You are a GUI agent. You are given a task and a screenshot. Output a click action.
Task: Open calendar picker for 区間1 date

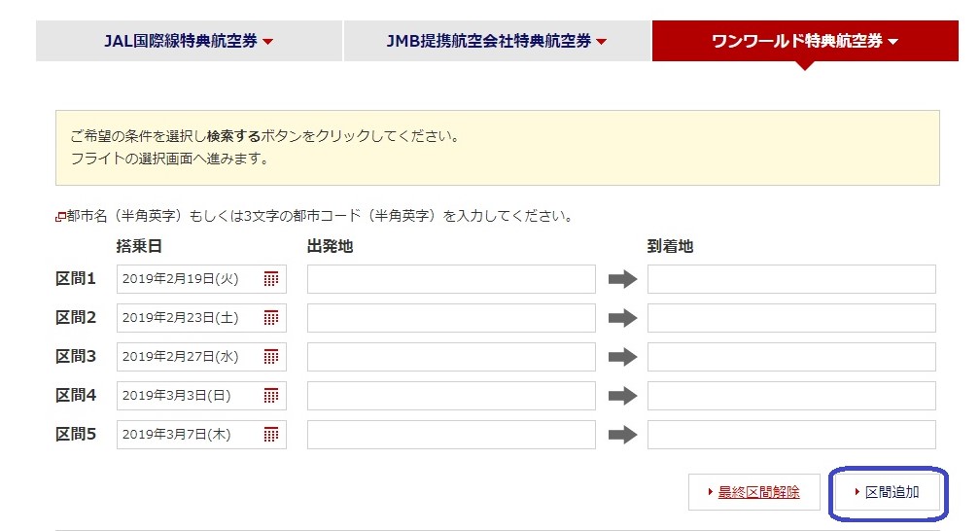point(270,279)
